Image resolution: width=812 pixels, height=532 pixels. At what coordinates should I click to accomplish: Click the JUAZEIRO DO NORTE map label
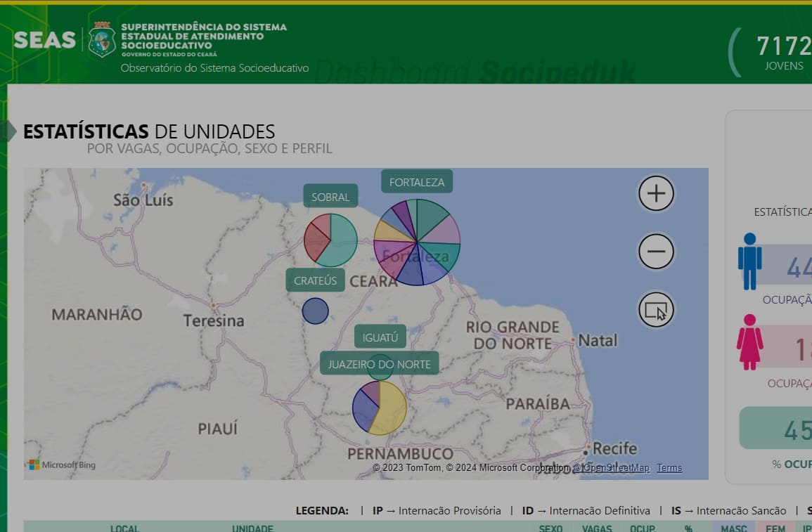pos(379,364)
